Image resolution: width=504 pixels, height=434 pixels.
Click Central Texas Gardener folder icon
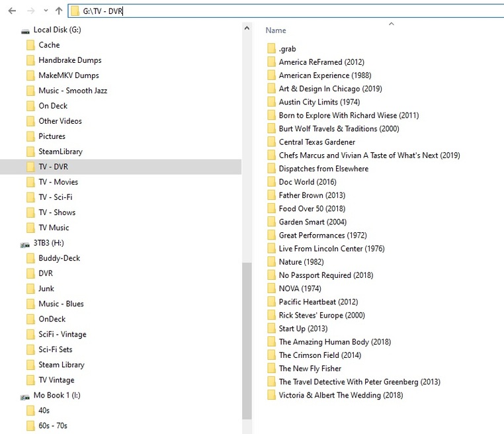click(272, 142)
